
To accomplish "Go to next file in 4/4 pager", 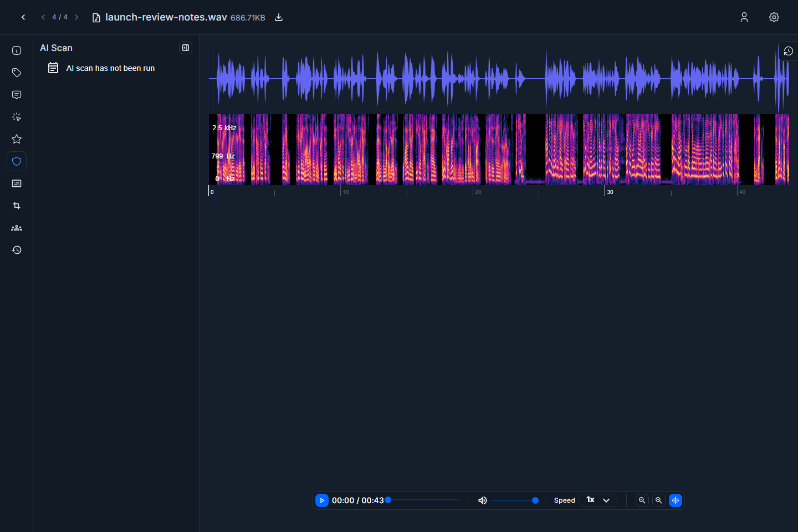I will [76, 17].
